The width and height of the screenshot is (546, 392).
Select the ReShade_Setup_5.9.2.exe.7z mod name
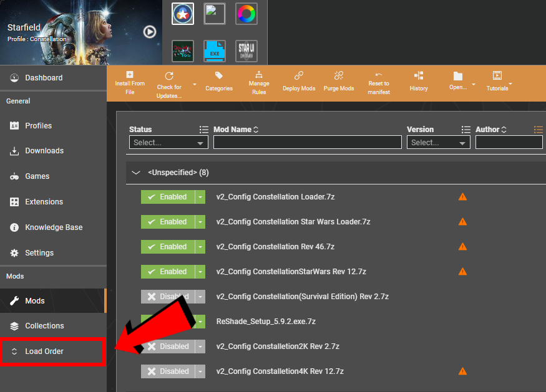point(266,322)
